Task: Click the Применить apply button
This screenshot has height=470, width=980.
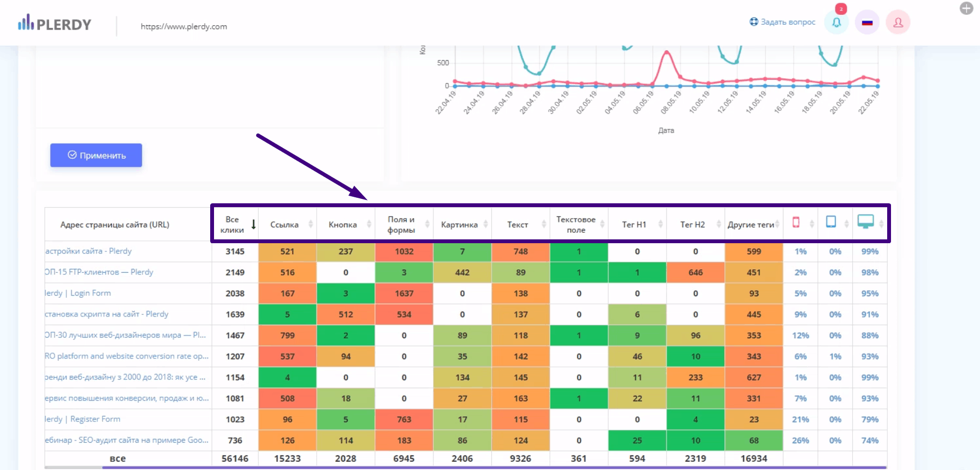Action: 96,155
